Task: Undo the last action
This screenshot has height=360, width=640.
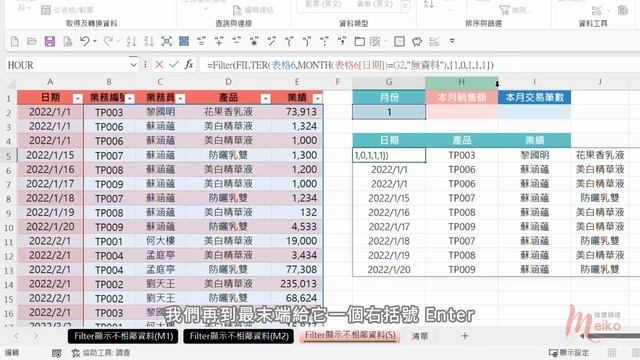Action: click(x=85, y=41)
